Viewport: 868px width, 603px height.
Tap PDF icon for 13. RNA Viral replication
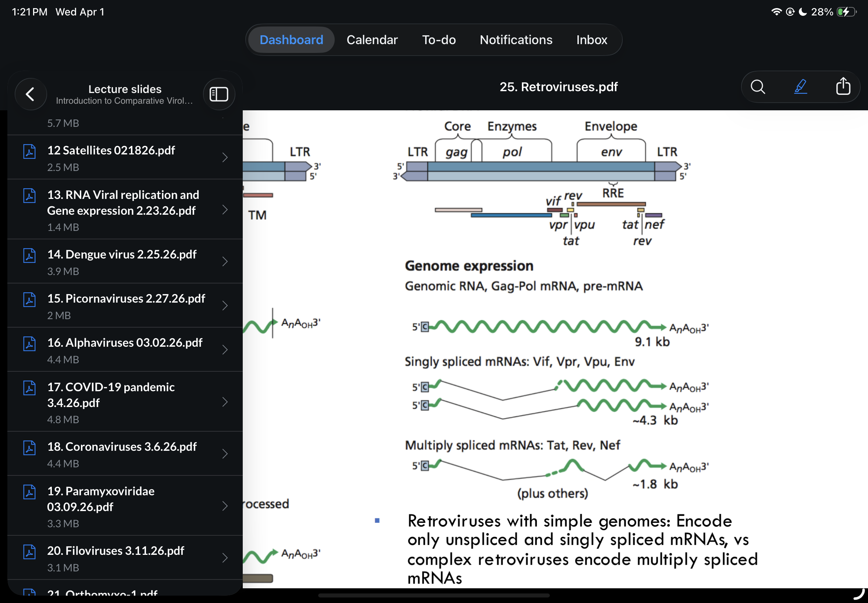click(29, 196)
